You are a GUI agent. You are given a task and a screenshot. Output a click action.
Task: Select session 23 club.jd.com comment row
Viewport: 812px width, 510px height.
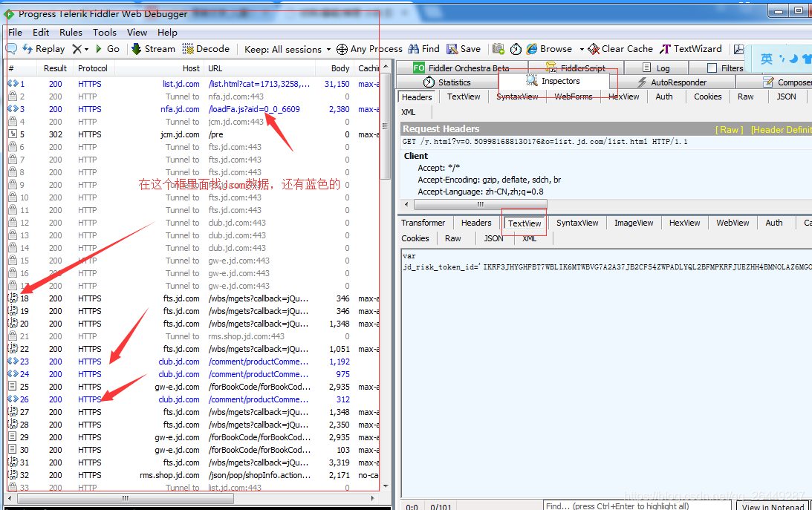tap(193, 362)
